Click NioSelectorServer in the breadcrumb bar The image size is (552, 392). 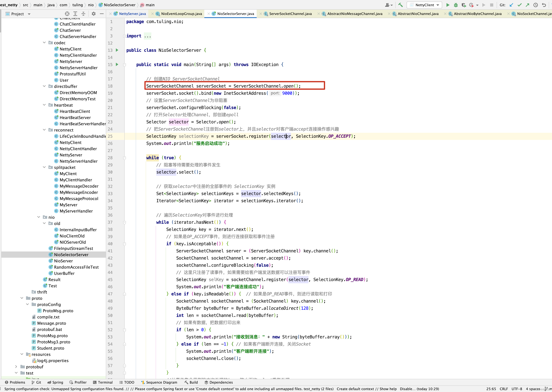(117, 5)
